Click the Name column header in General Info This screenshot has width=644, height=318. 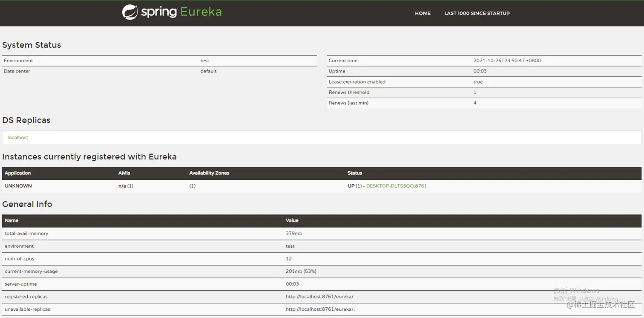(11, 220)
